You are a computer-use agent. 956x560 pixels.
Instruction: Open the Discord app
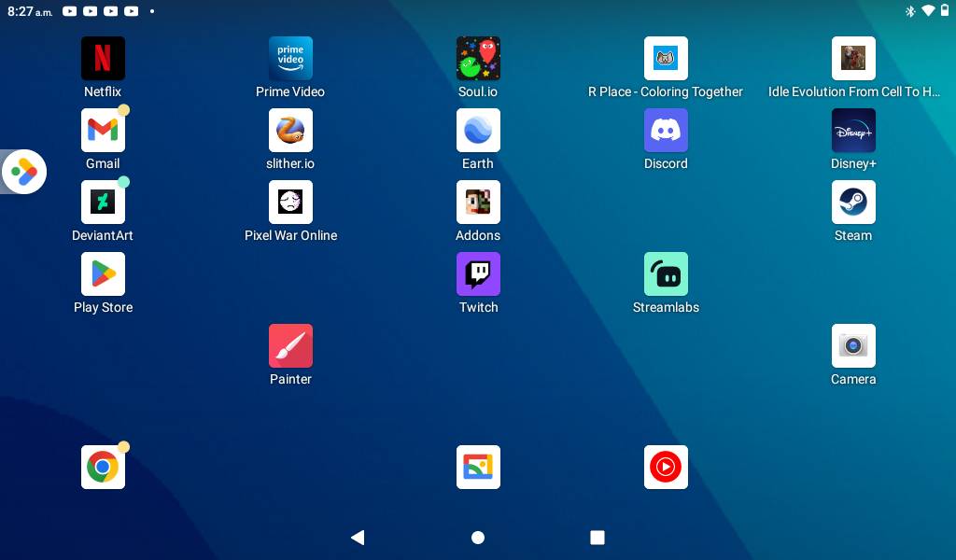666,131
